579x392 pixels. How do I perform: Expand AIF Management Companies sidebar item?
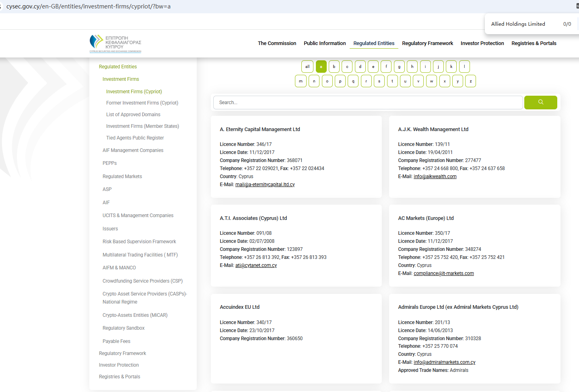[x=133, y=150]
